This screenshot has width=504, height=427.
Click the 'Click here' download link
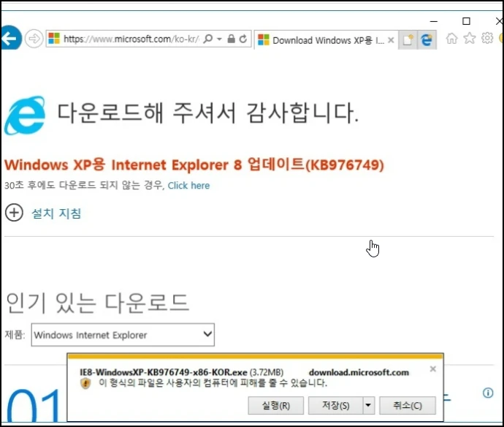(x=188, y=186)
